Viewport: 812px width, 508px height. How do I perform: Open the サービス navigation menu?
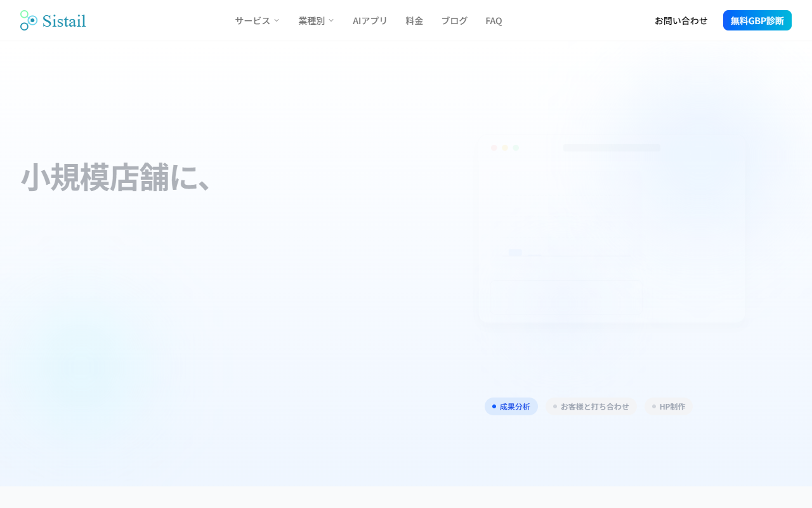252,20
